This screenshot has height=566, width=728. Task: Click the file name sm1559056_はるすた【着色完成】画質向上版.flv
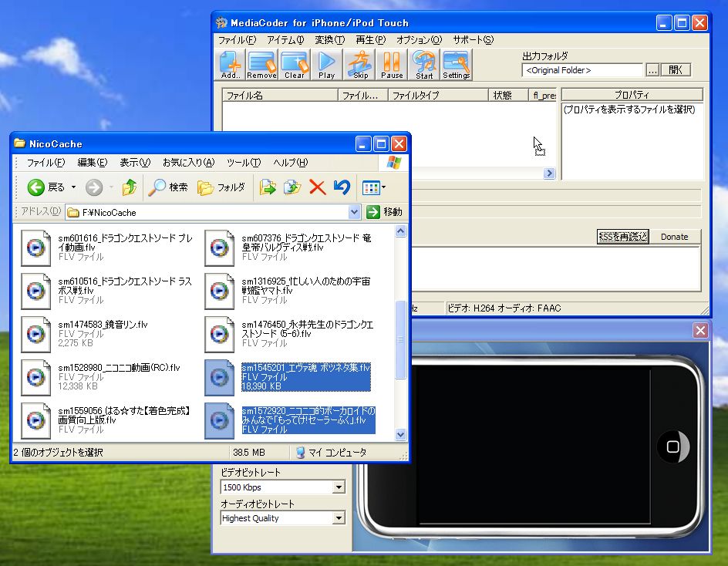point(124,415)
